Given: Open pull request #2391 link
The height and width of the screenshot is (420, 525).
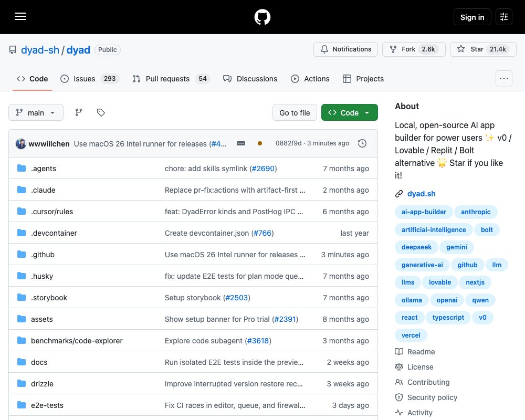Looking at the screenshot, I should [285, 319].
